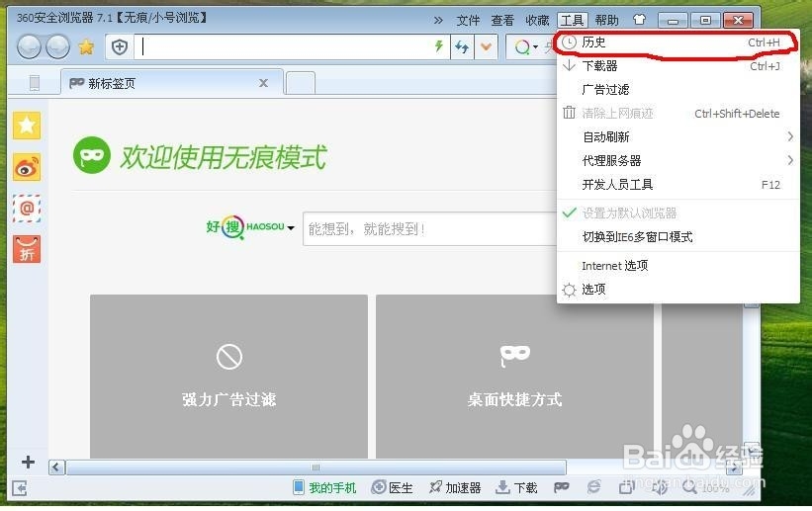Image resolution: width=812 pixels, height=511 pixels.
Task: Open the favorites star sidebar icon
Action: click(27, 126)
